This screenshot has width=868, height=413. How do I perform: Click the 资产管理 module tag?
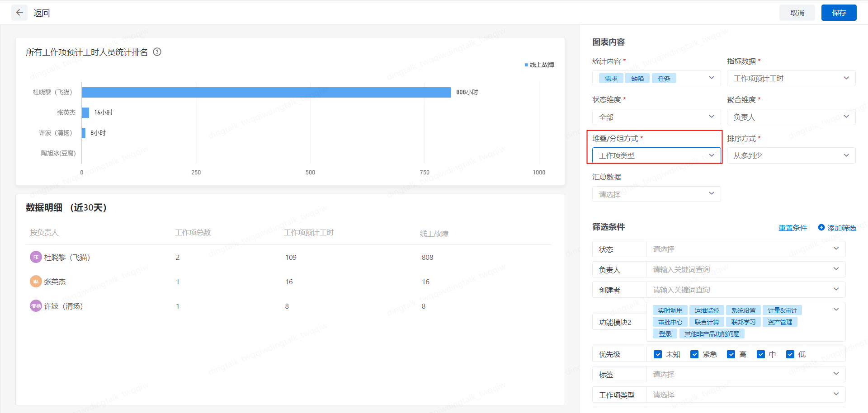pos(780,322)
